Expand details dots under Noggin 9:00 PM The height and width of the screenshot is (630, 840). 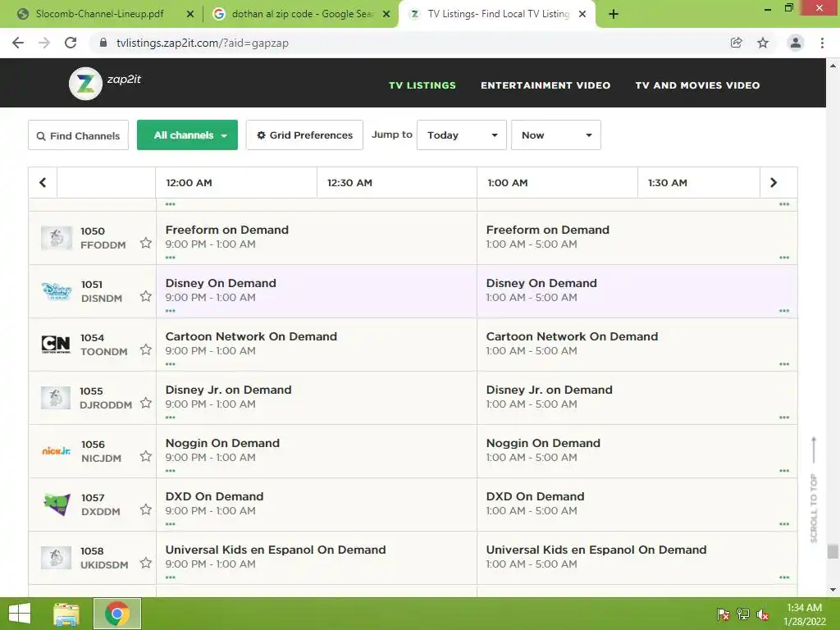(x=171, y=471)
